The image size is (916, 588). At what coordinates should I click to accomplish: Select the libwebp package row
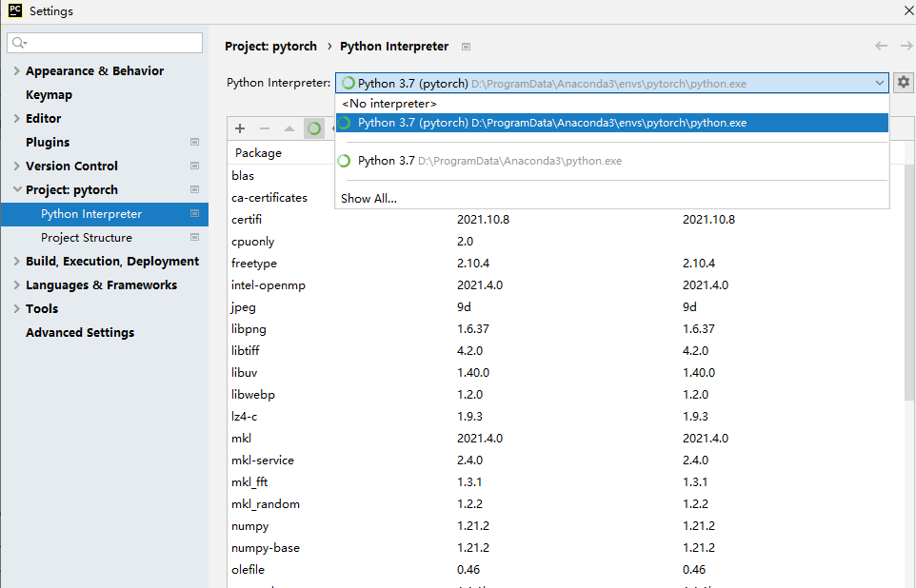pyautogui.click(x=566, y=395)
